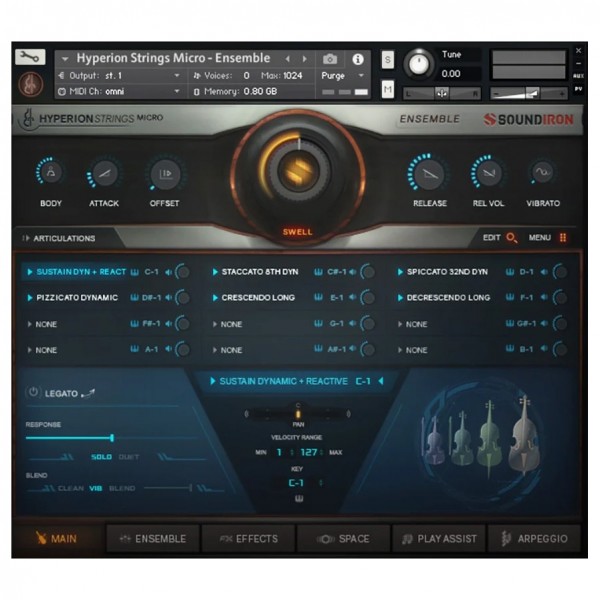Select SOLO legato mode
The height and width of the screenshot is (600, 600).
pyautogui.click(x=101, y=457)
